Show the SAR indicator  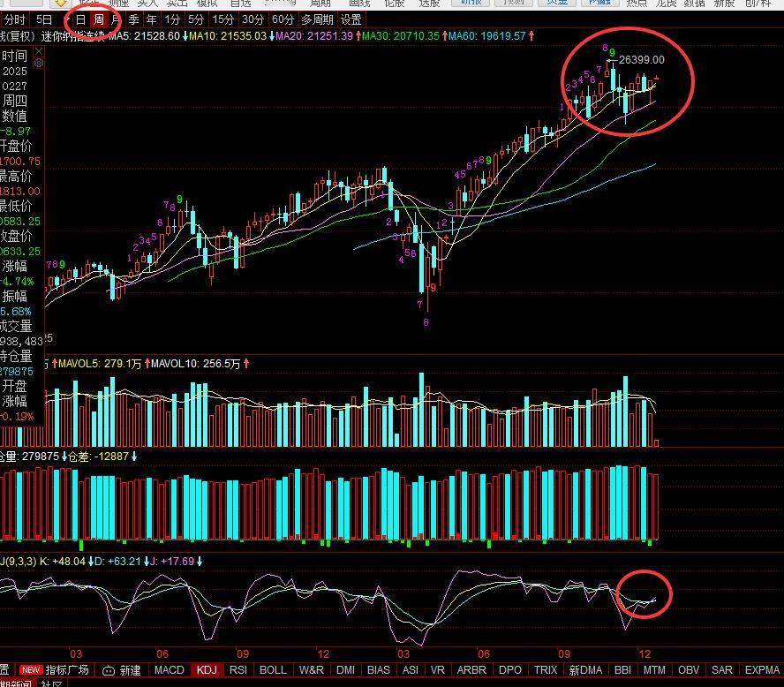[x=721, y=670]
